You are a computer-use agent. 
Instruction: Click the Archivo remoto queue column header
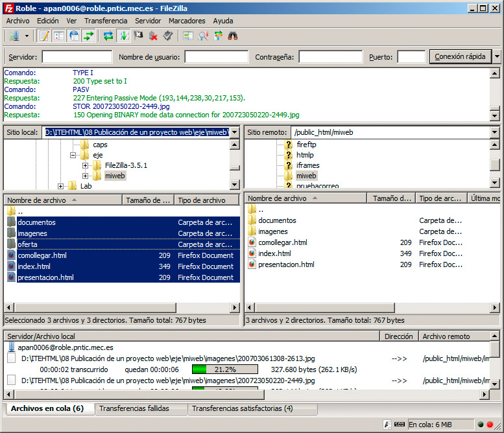point(455,336)
